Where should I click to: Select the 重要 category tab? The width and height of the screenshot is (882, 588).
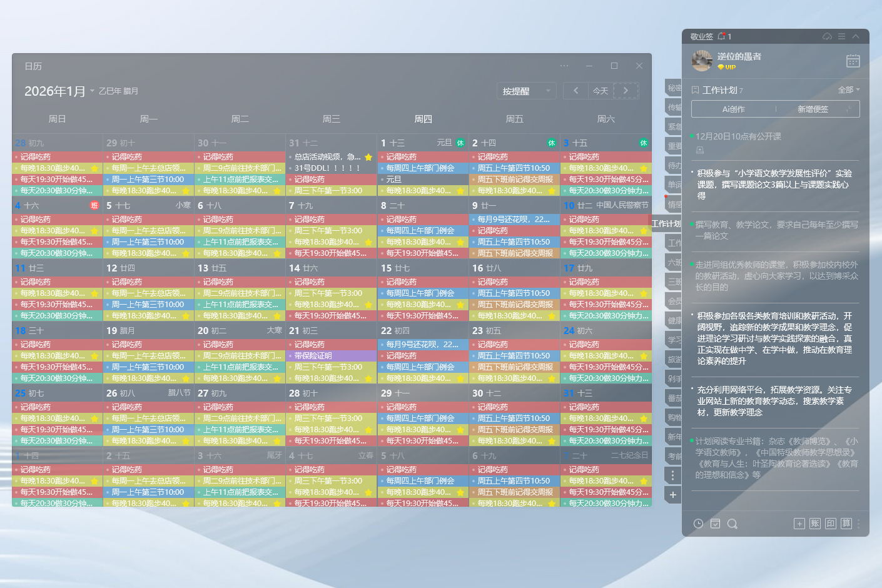[x=674, y=146]
